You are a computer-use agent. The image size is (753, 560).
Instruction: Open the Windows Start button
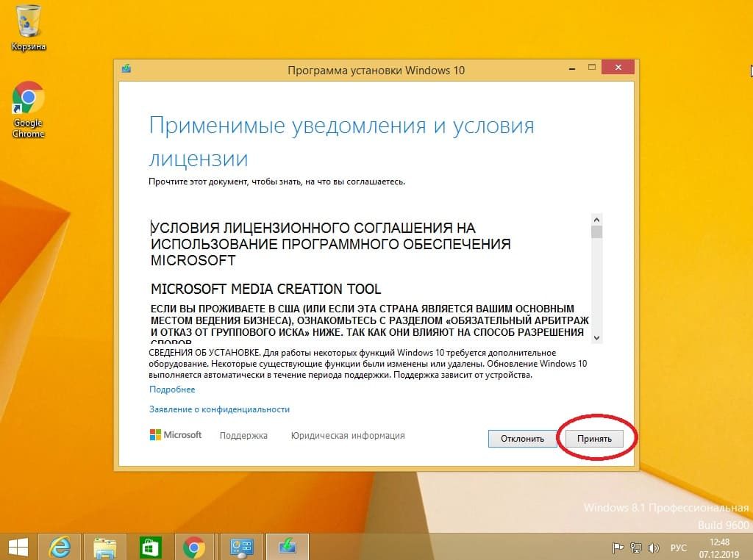point(18,547)
